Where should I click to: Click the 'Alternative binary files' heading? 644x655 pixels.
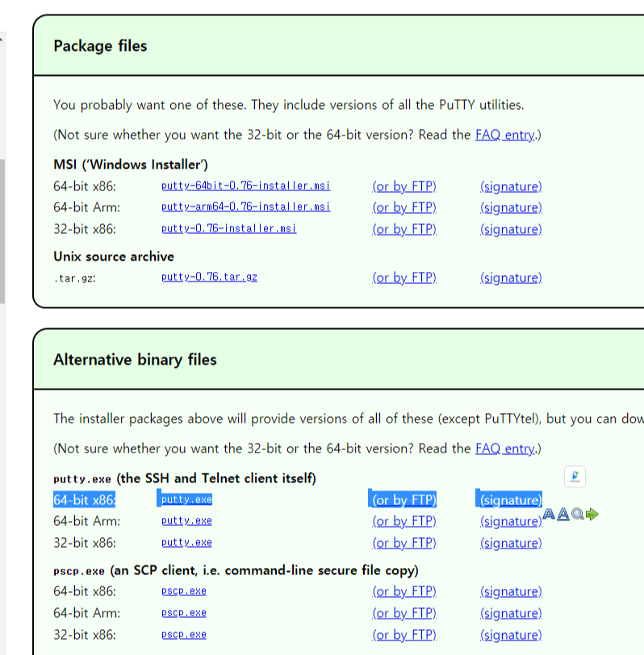[x=135, y=360]
